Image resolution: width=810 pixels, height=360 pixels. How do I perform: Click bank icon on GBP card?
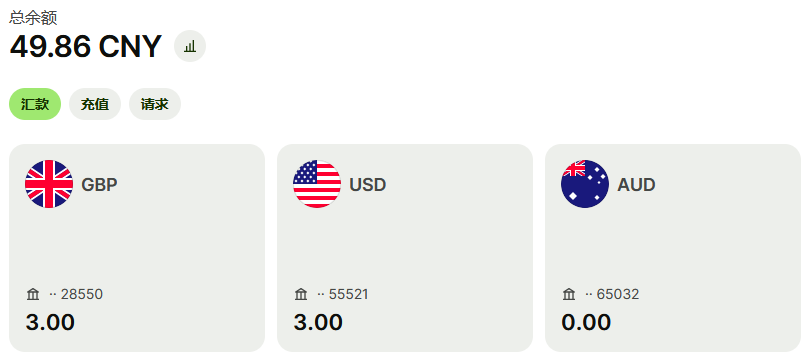[33, 294]
